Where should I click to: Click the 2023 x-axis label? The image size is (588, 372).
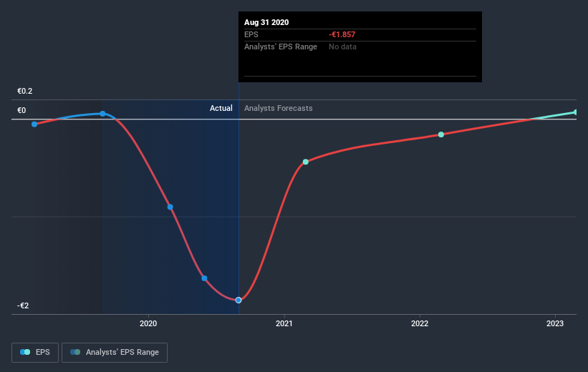pyautogui.click(x=555, y=323)
